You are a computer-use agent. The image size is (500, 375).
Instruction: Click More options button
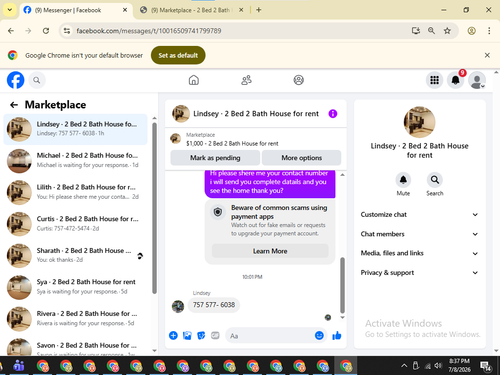click(x=301, y=158)
